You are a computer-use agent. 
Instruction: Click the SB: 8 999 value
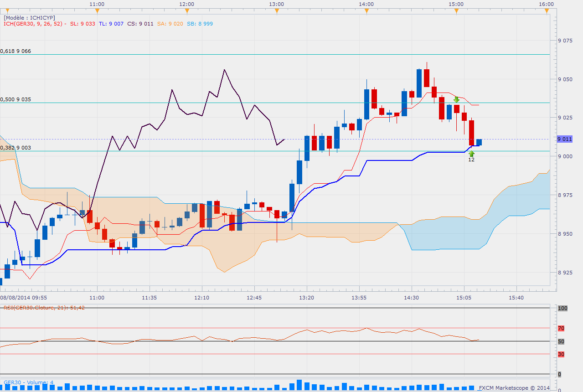pyautogui.click(x=200, y=24)
